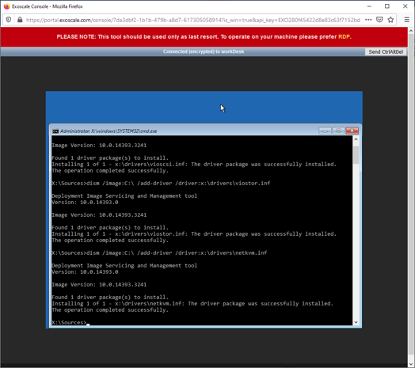Close the Administrator cmd.exe window

tap(352, 131)
